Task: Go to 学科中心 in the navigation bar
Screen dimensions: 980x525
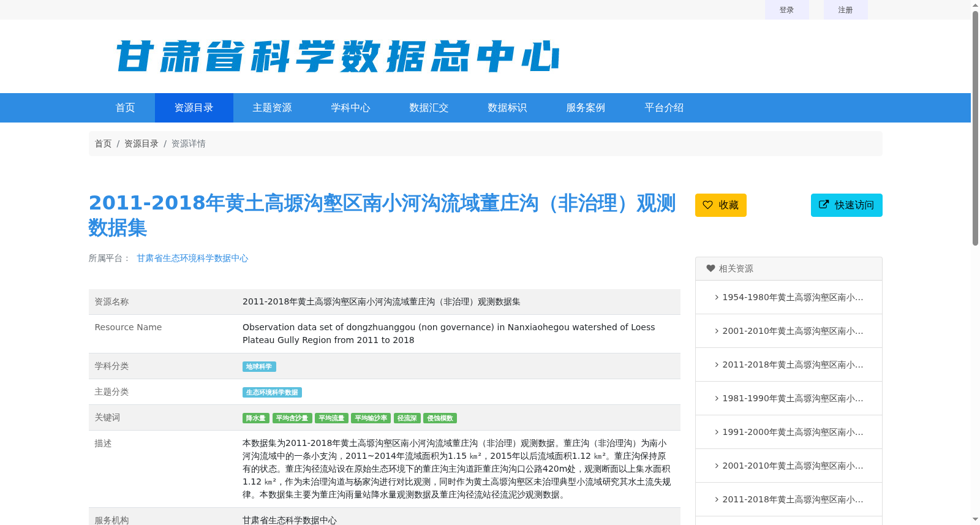Action: point(351,108)
